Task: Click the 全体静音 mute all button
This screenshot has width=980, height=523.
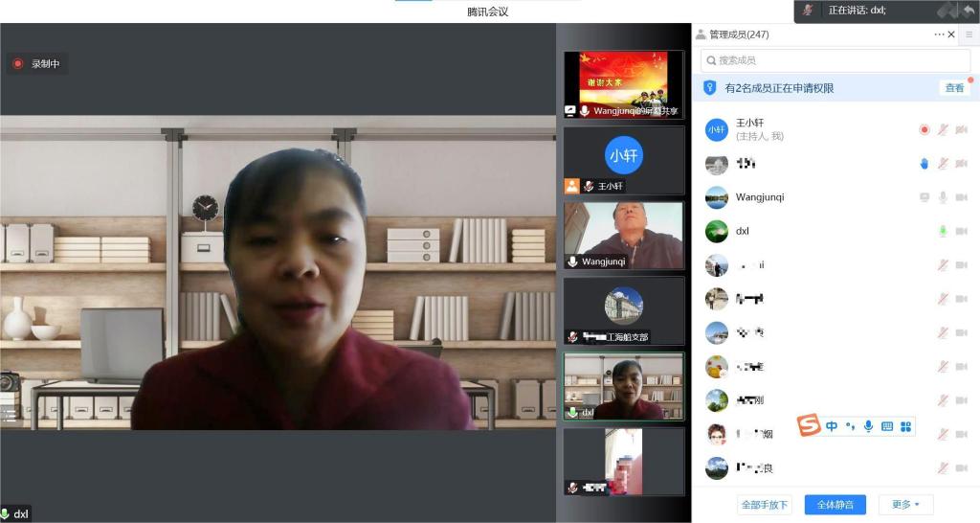Action: click(835, 505)
